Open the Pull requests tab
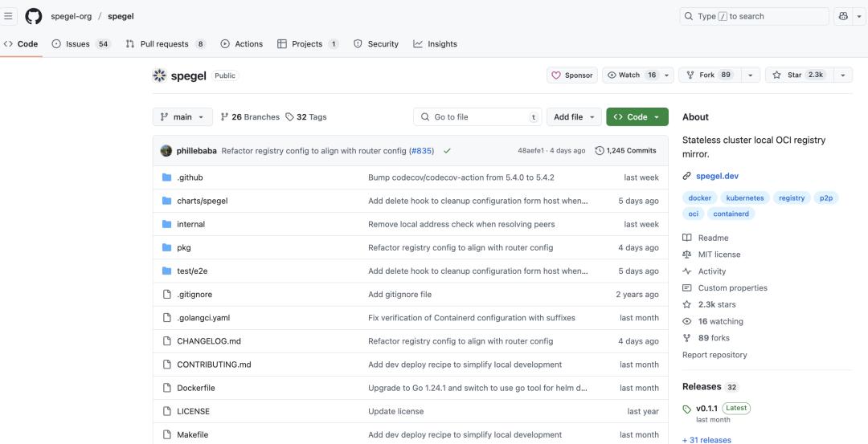The height and width of the screenshot is (444, 868). [x=166, y=43]
